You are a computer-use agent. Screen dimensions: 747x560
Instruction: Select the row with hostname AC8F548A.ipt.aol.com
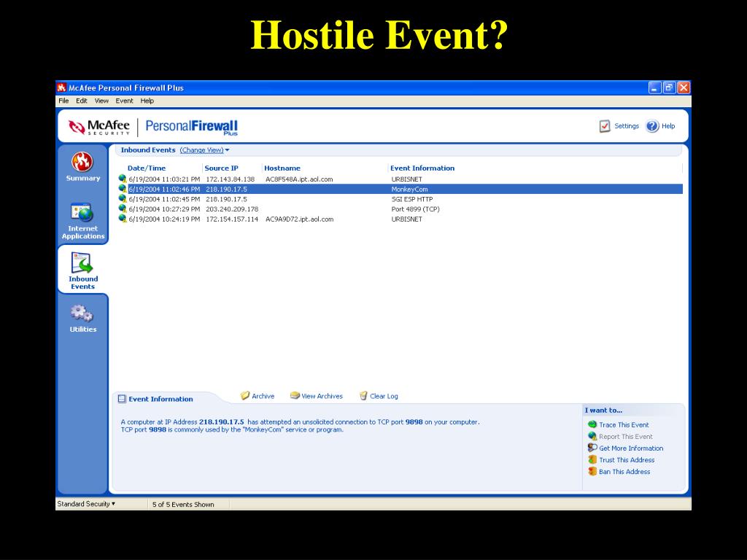400,179
